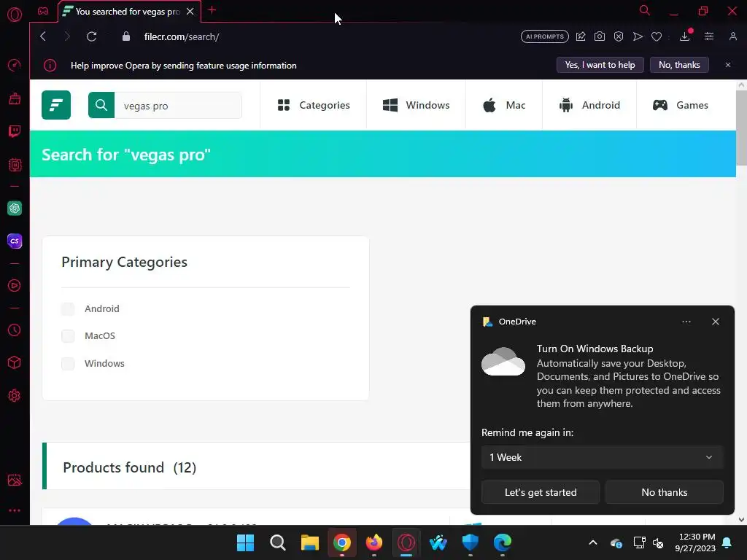Go back to the previous page
Screen dimensions: 747x560
click(x=43, y=36)
